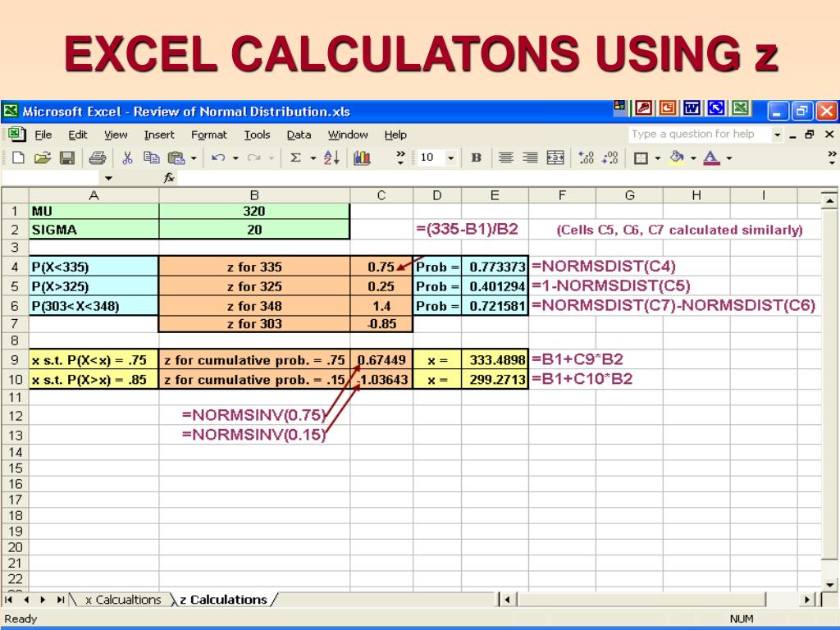Click the Increase Decimal icon

click(x=586, y=157)
